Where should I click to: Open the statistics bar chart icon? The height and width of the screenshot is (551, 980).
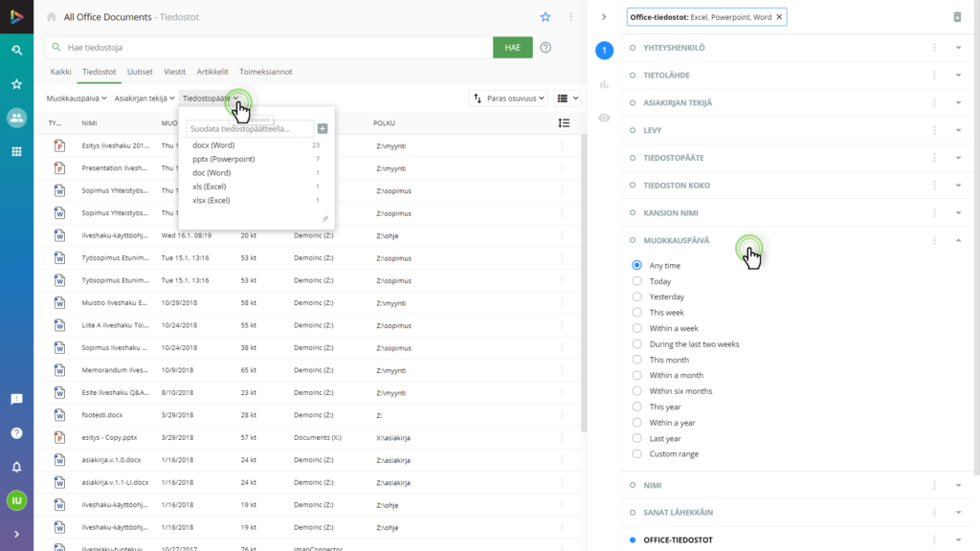click(605, 84)
